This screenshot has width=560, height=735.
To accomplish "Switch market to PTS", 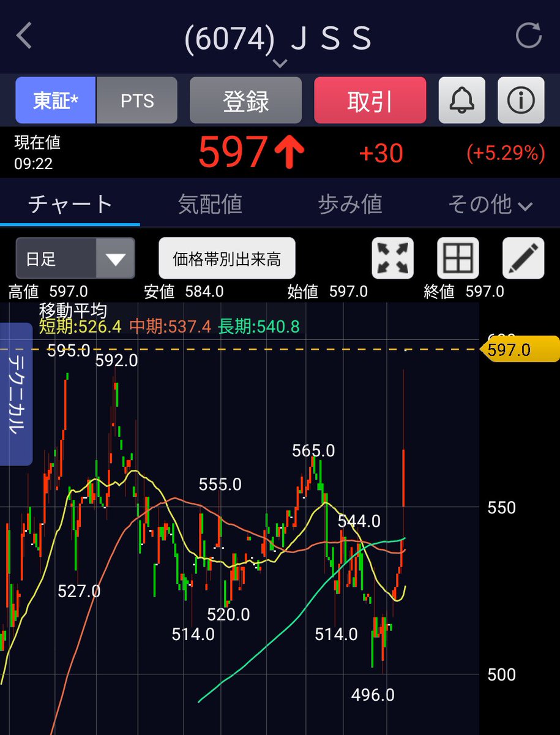I will coord(137,100).
